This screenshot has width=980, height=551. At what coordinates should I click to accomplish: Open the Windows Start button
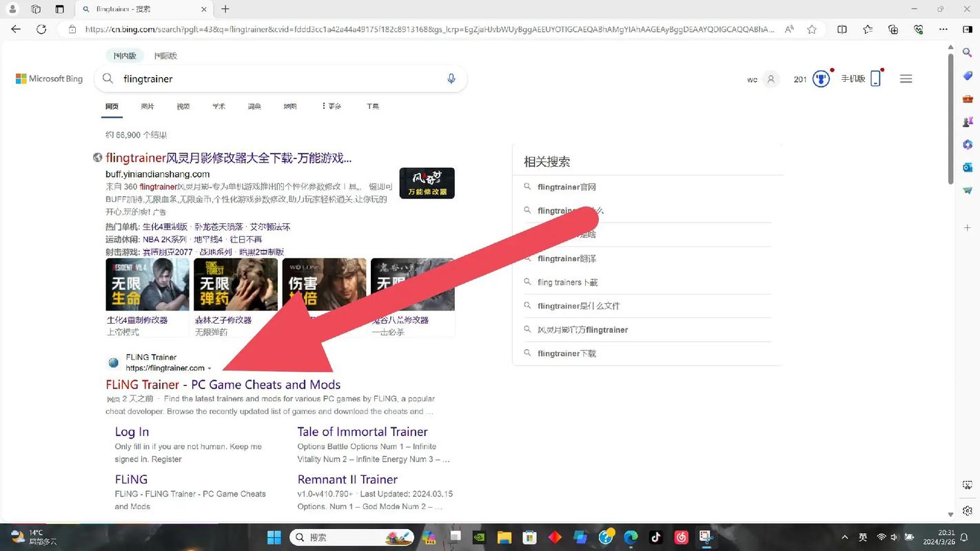274,537
